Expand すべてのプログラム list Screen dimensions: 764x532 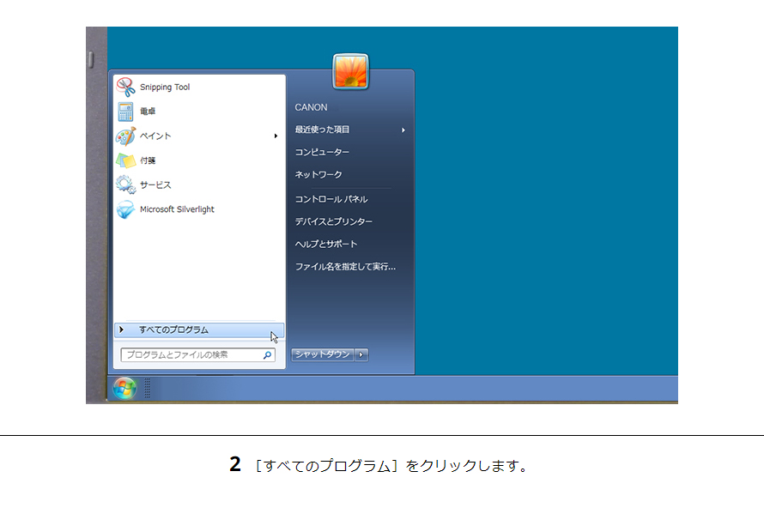[x=175, y=329]
